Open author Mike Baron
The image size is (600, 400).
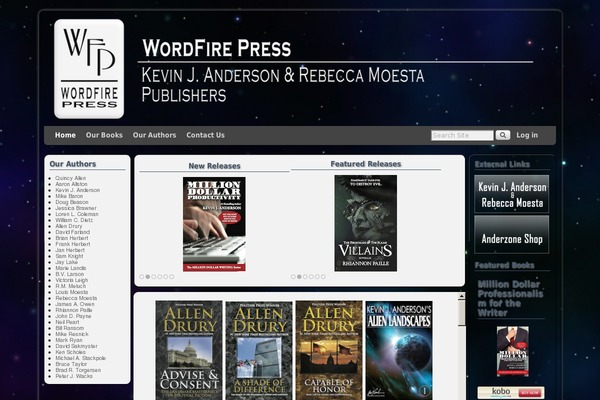(69, 196)
